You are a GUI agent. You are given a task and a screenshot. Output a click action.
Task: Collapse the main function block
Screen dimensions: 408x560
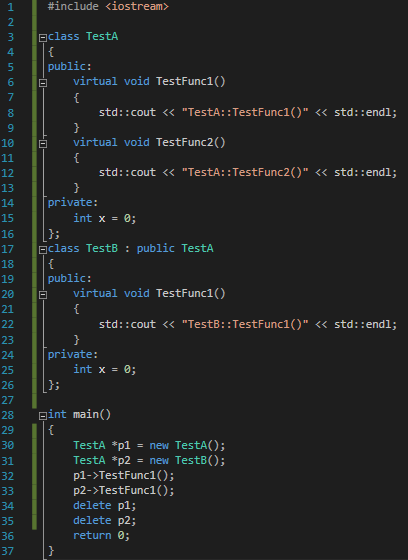click(43, 416)
